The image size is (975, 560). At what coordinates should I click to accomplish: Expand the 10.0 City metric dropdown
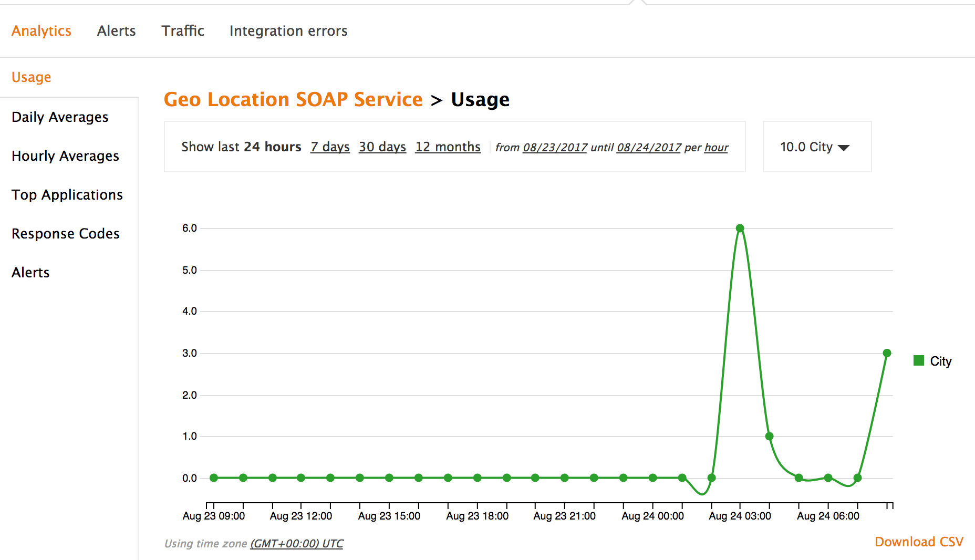(815, 147)
